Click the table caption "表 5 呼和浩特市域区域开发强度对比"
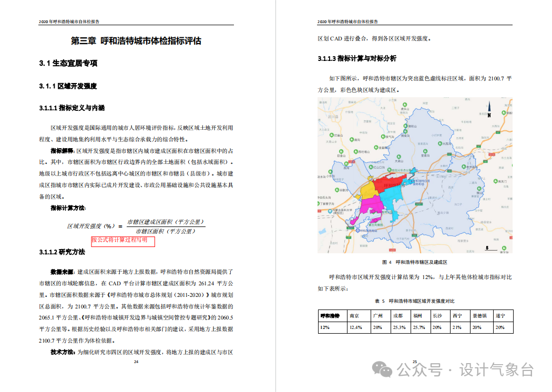This screenshot has width=552, height=392. click(x=415, y=301)
